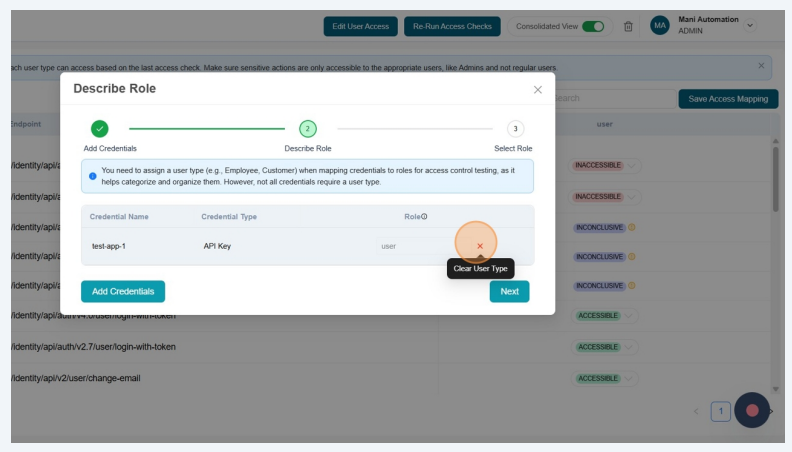Click the Next button
This screenshot has height=452, width=792.
coord(509,291)
